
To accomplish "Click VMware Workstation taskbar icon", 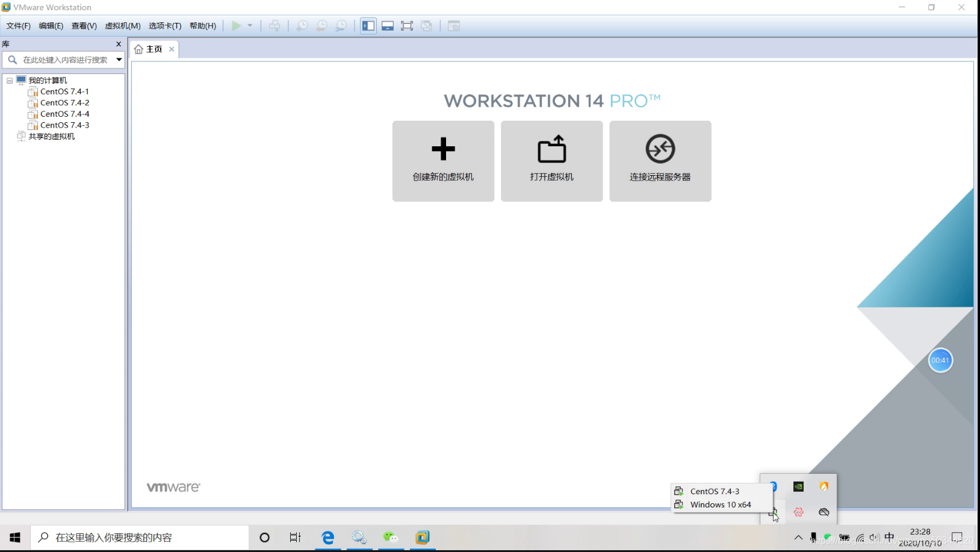I will [x=423, y=538].
